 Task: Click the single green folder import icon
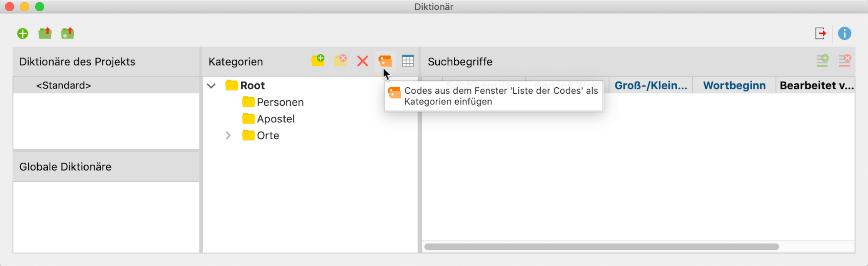45,33
